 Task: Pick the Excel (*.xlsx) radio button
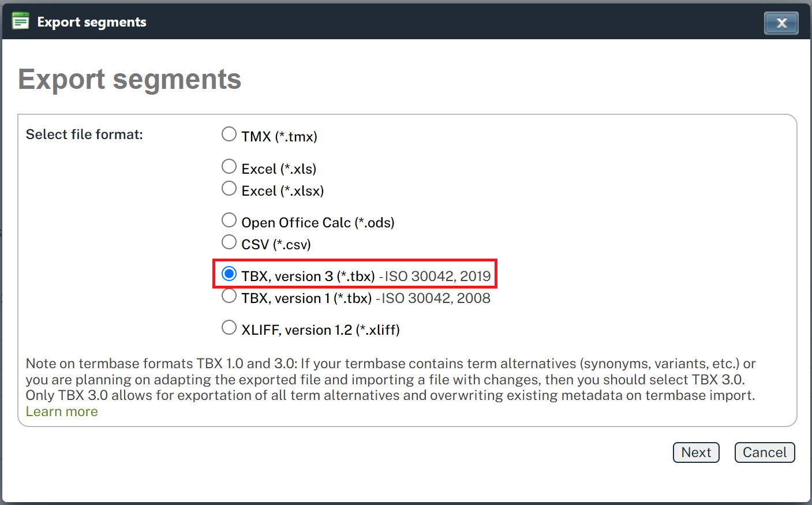(x=229, y=189)
